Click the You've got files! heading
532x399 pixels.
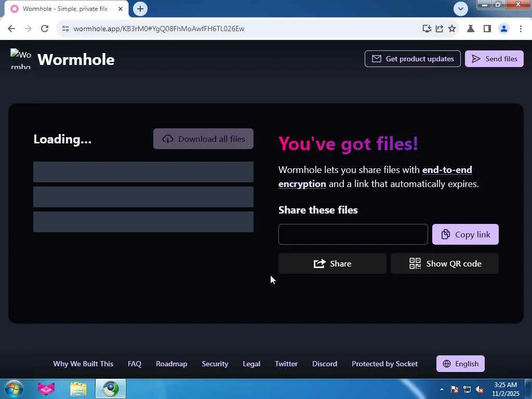tap(348, 143)
